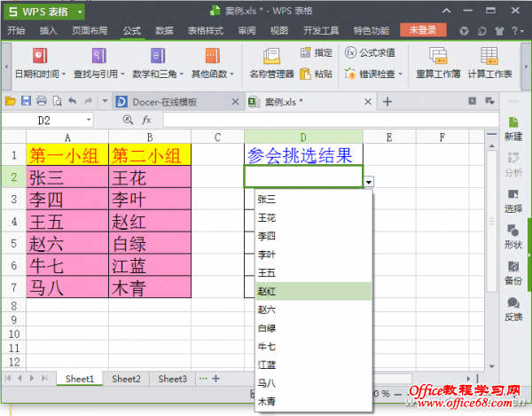
Task: Open the Name Box dropdown arrow
Action: 89,119
